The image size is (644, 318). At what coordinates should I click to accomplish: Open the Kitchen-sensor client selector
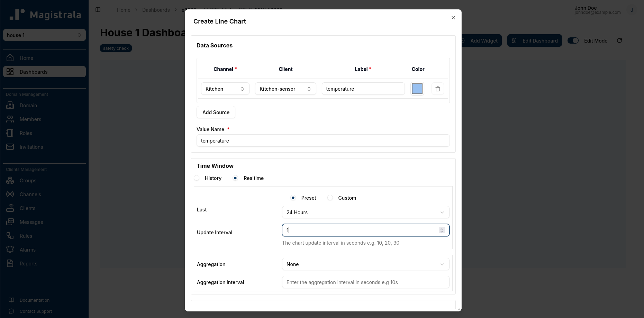click(285, 89)
